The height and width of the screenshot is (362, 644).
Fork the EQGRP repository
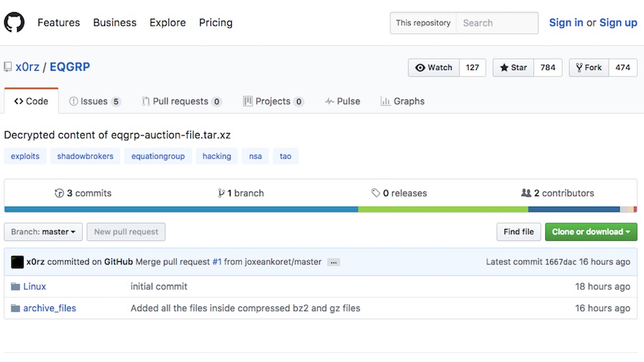[x=589, y=68]
